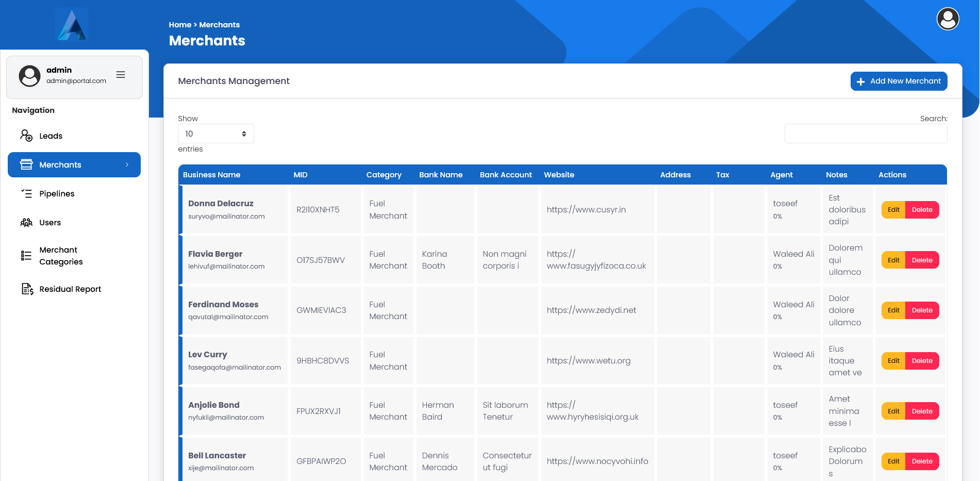
Task: Click the Pipelines list icon
Action: click(x=26, y=193)
